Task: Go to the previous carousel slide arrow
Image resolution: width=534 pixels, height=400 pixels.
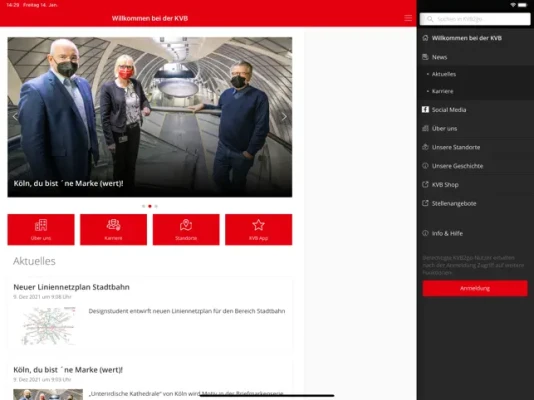Action: [15, 117]
